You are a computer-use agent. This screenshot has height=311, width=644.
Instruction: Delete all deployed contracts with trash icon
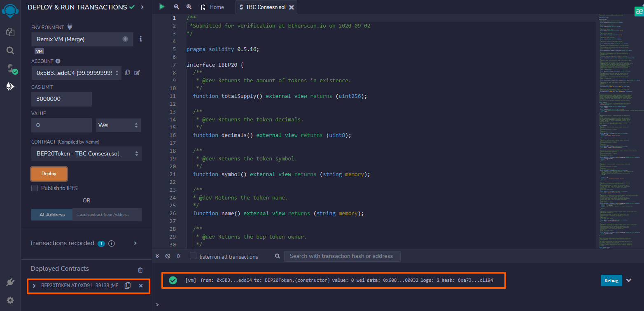click(x=140, y=270)
